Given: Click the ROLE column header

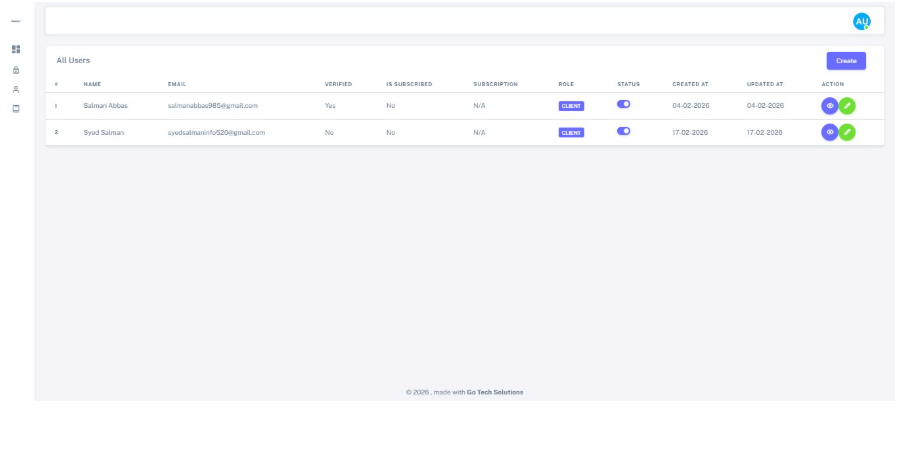Looking at the screenshot, I should [566, 84].
